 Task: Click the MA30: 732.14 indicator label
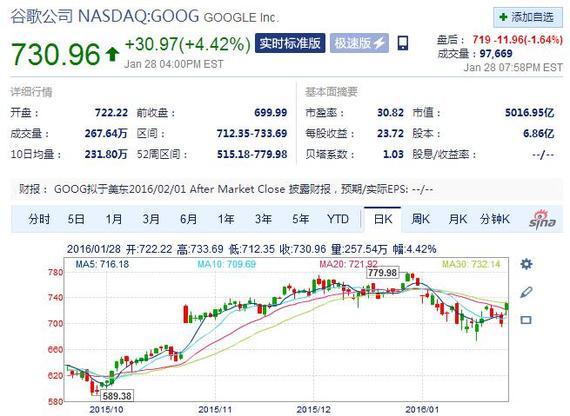pyautogui.click(x=471, y=264)
